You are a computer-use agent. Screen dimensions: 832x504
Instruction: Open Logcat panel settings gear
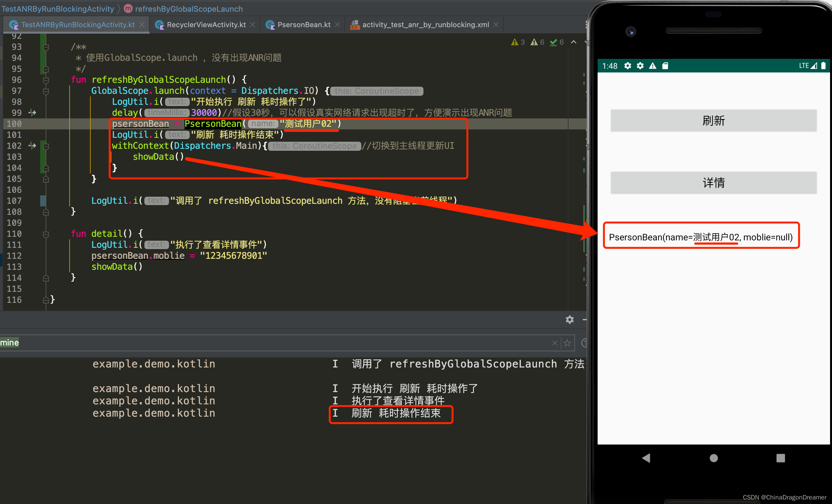coord(570,320)
